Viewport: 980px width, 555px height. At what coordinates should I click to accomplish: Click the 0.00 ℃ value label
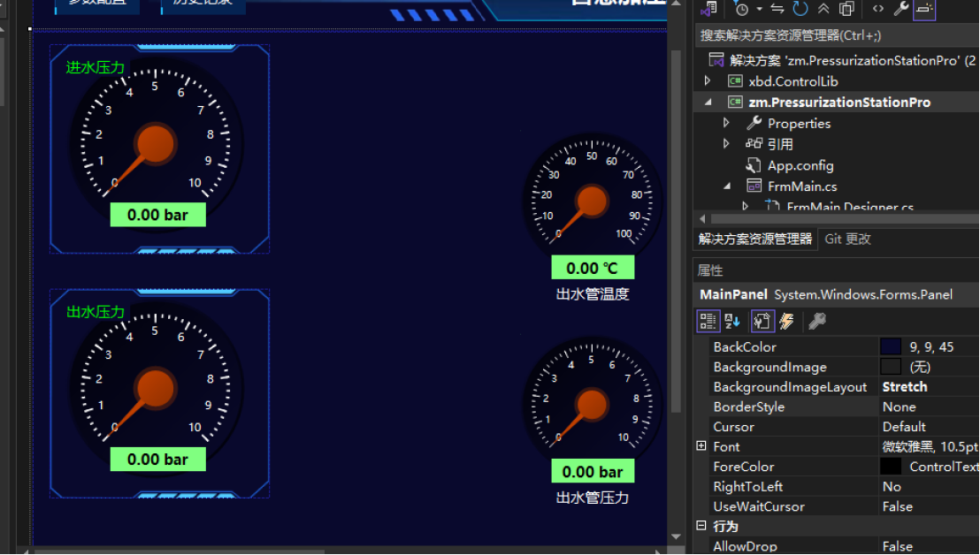[x=593, y=268]
